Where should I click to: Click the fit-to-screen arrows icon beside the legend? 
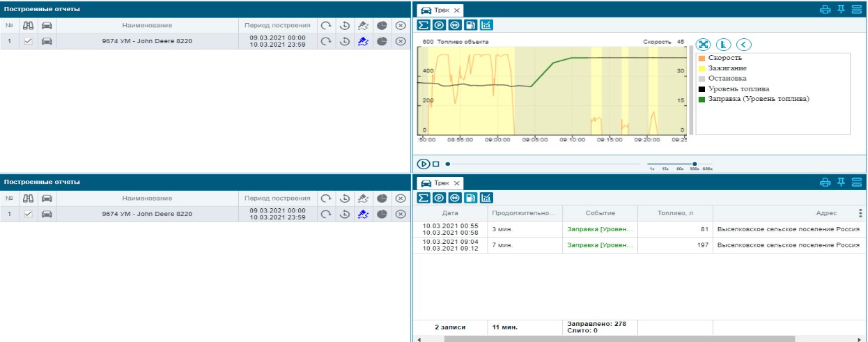click(704, 45)
